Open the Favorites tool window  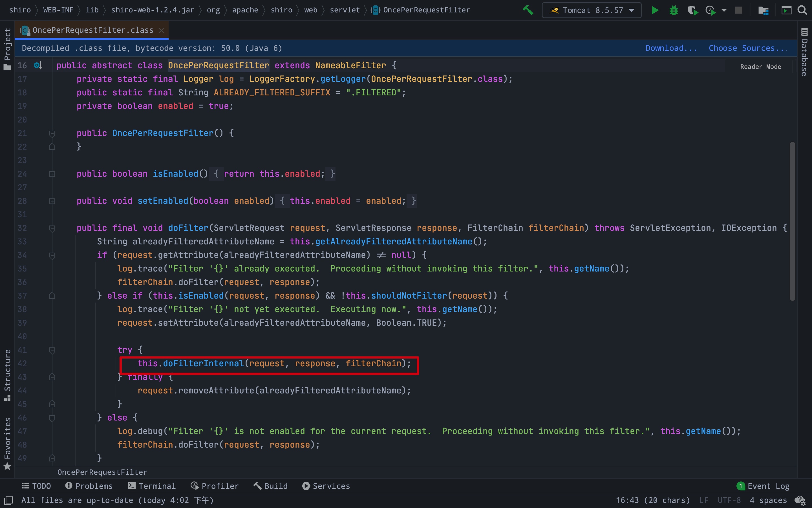7,443
